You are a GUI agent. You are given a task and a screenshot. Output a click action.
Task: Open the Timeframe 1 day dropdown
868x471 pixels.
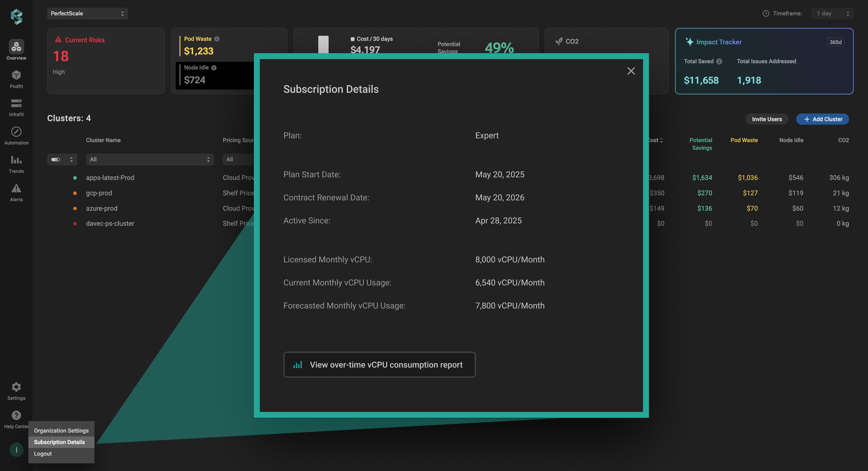point(832,14)
